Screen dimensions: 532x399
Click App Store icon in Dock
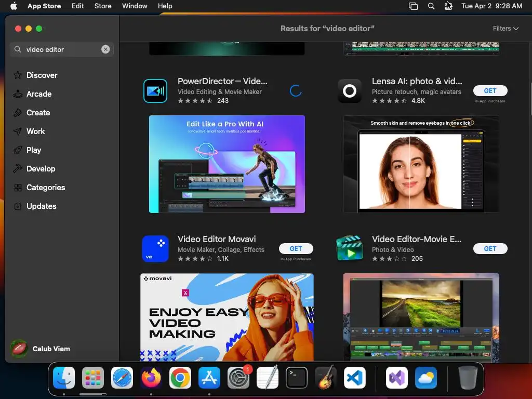[209, 378]
